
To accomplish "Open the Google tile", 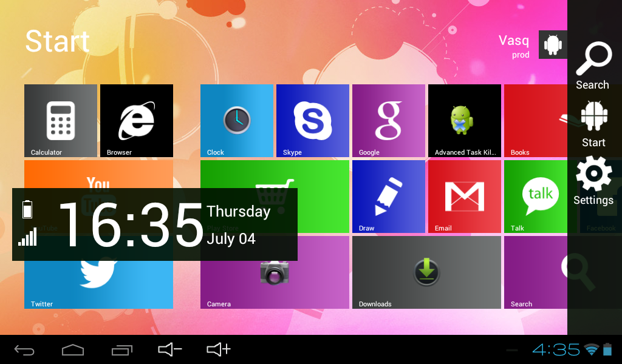I will (x=389, y=121).
